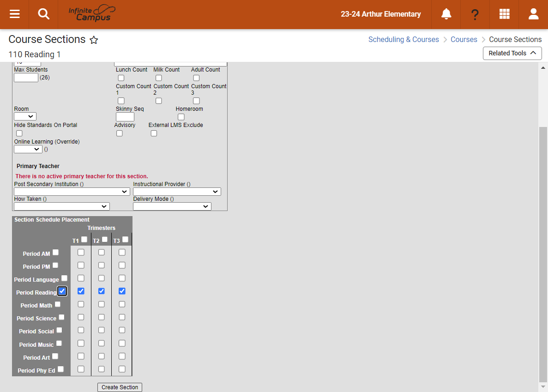
Task: Check Period Phy Ed in T3 column
Action: coord(122,369)
